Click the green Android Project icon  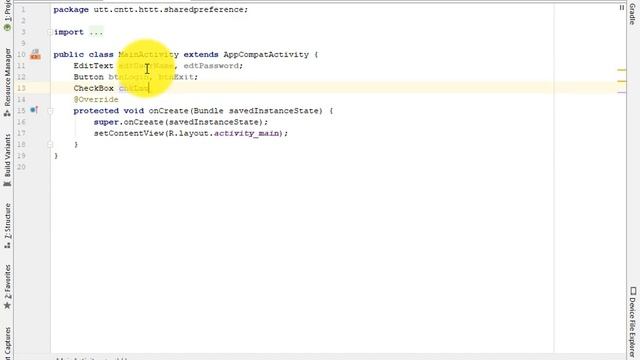click(x=7, y=28)
